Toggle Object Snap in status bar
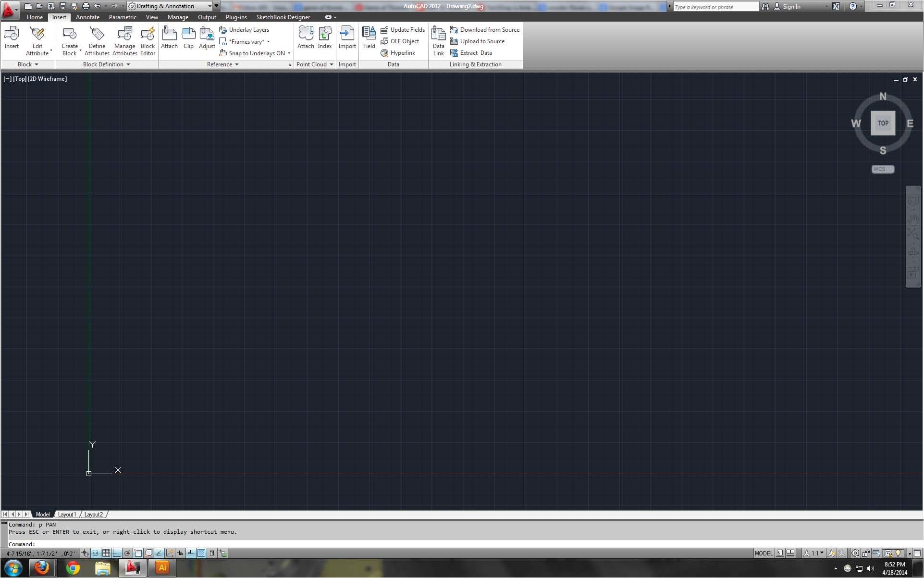Viewport: 924px width, 578px height. [138, 553]
